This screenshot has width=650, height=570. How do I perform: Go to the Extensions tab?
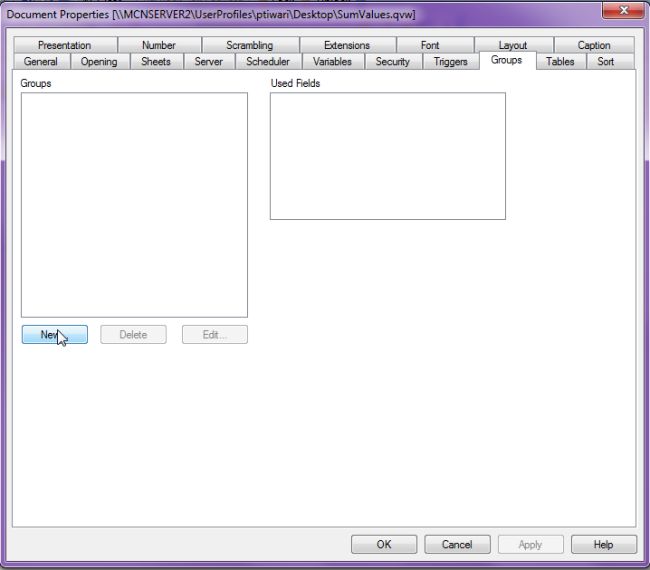click(347, 45)
